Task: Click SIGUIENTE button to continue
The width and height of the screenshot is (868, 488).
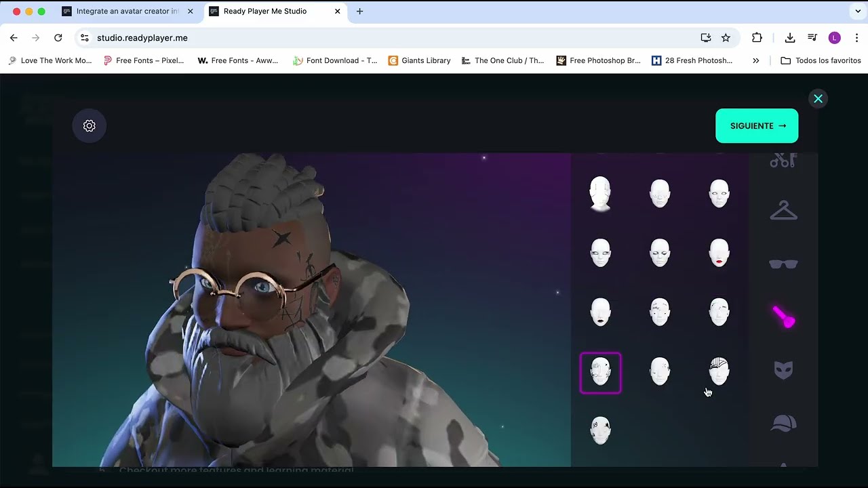Action: (757, 126)
